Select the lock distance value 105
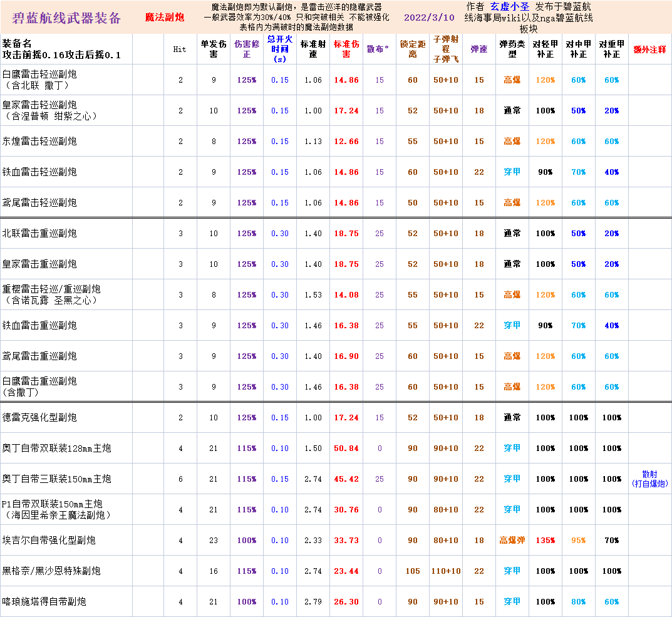 click(x=413, y=571)
